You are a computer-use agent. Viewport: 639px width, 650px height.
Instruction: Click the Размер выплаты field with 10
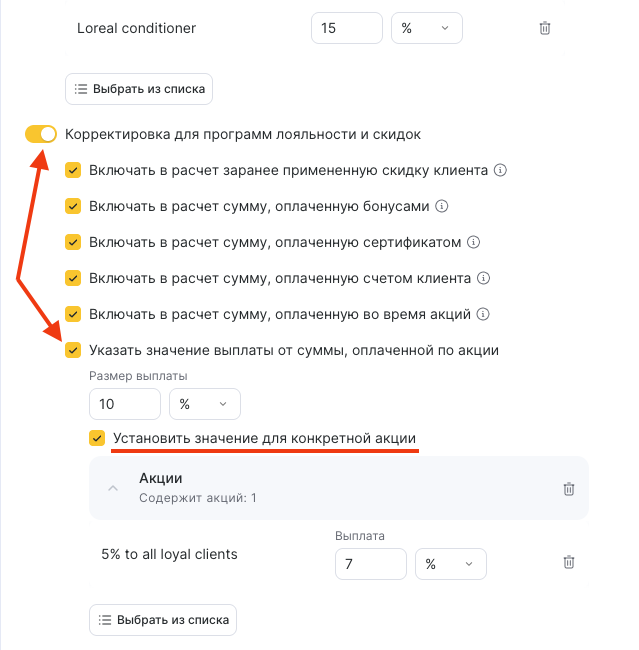[x=124, y=404]
